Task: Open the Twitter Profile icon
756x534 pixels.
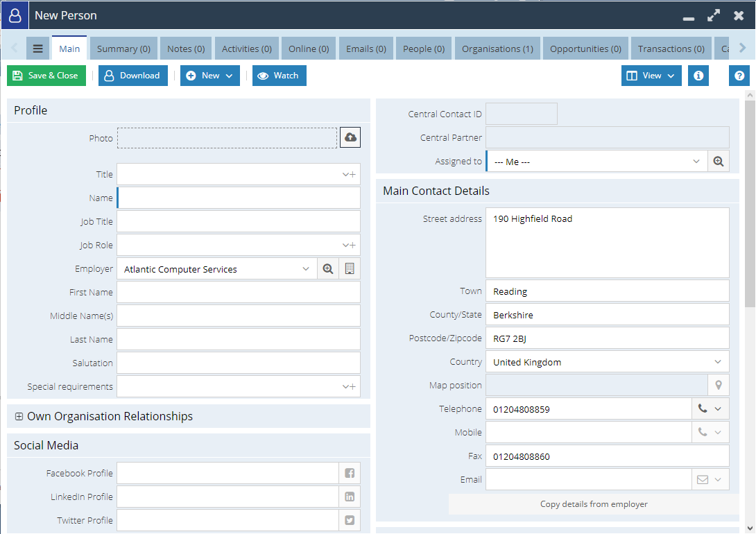Action: 350,520
